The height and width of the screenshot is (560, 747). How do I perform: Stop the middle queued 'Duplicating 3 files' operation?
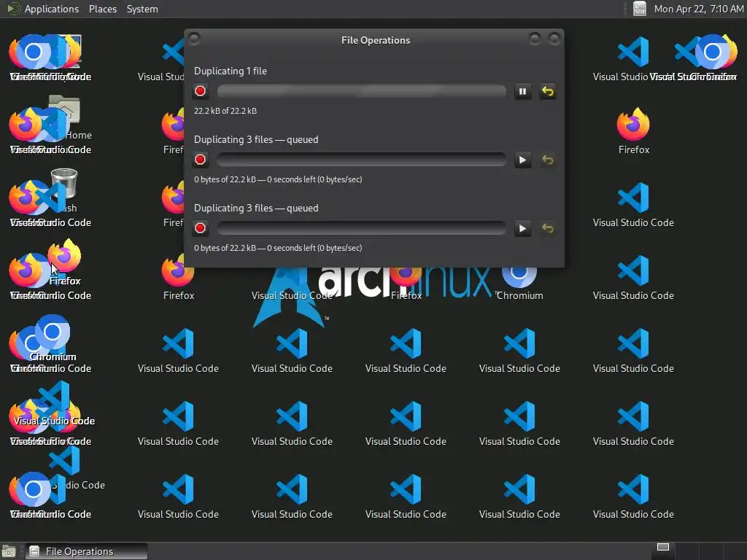tap(200, 160)
